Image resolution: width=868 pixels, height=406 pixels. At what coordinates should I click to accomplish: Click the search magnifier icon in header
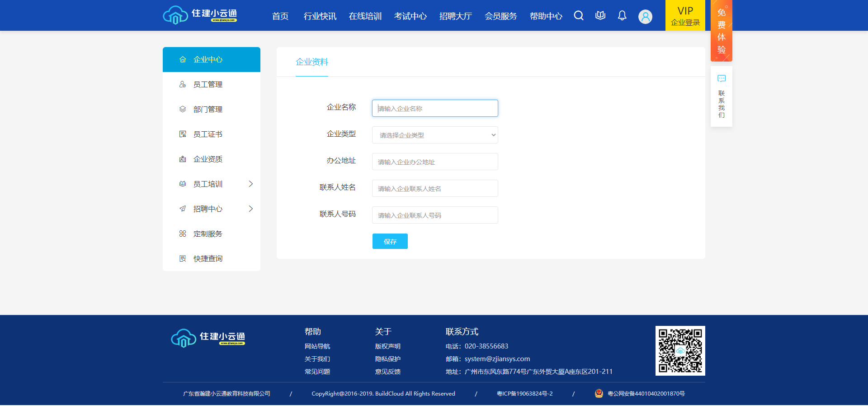[x=579, y=16]
